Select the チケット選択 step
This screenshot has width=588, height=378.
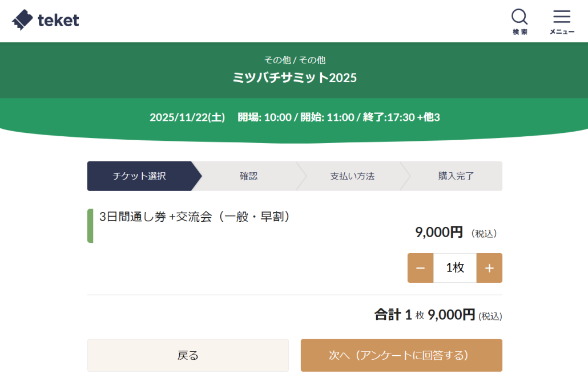(x=139, y=176)
